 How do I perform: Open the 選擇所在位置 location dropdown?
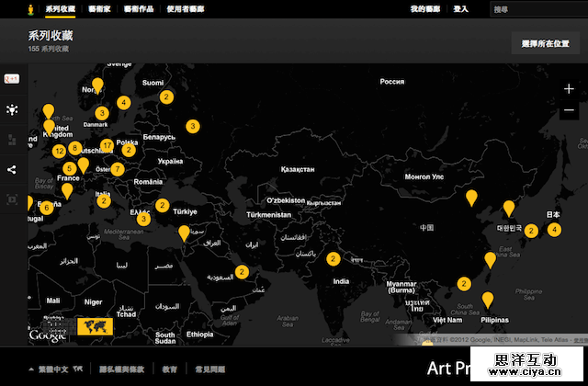tap(545, 43)
